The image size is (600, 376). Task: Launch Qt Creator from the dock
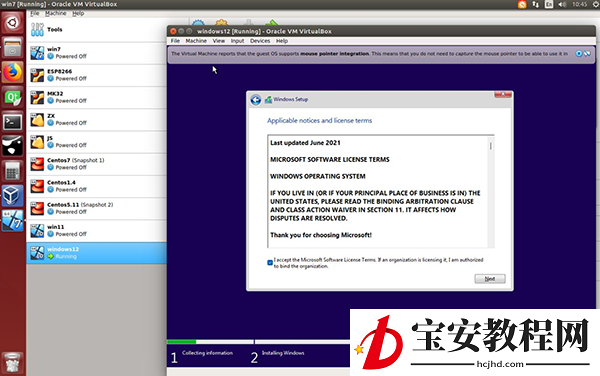pyautogui.click(x=13, y=97)
